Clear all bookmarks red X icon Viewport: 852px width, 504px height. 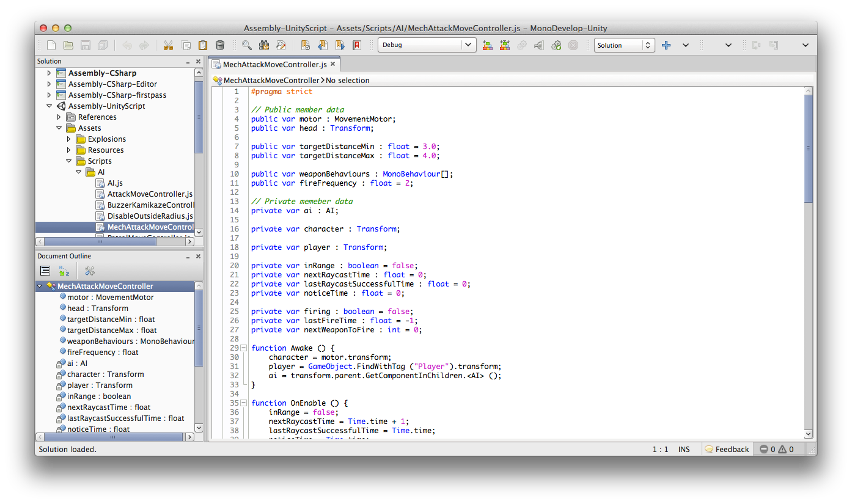coord(357,45)
